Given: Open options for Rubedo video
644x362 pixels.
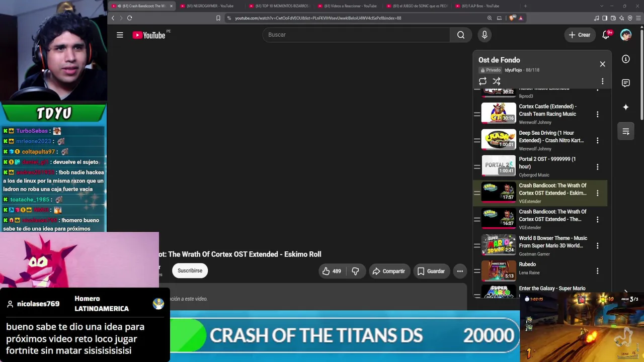Looking at the screenshot, I should [597, 271].
